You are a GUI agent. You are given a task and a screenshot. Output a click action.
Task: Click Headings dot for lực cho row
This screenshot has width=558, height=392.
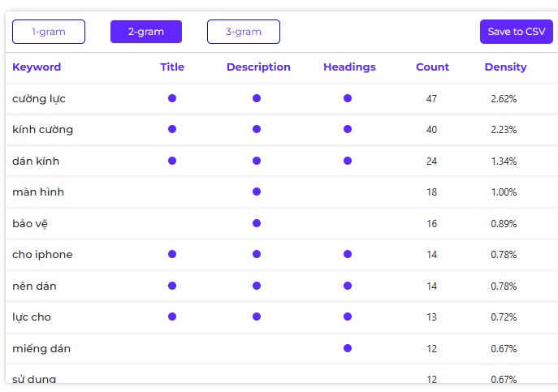348,317
